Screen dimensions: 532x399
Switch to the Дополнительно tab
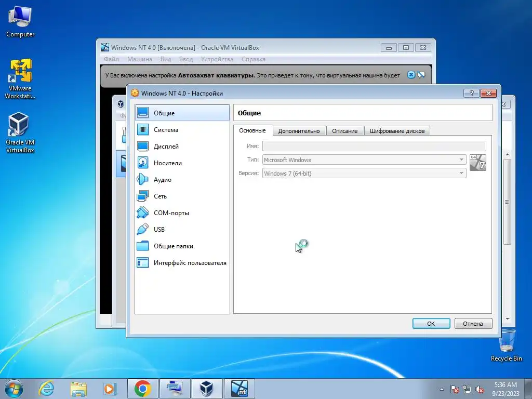pos(299,130)
